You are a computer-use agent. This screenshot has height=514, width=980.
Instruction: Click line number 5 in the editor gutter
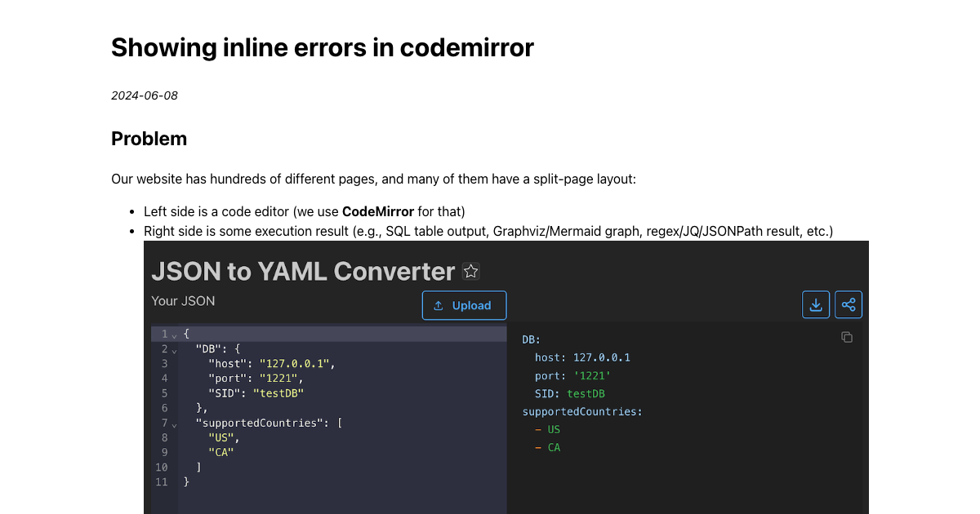(164, 392)
